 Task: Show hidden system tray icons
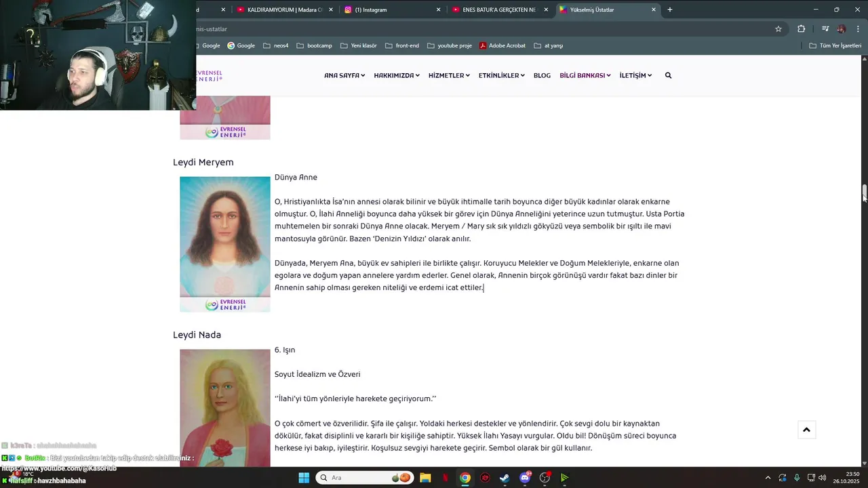pos(768,478)
